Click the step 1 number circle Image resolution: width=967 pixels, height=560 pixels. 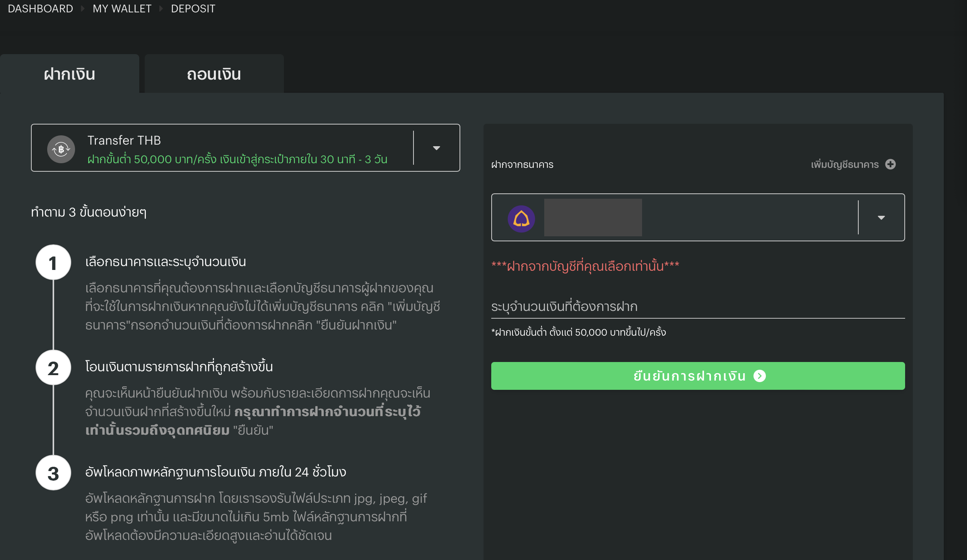pos(53,263)
